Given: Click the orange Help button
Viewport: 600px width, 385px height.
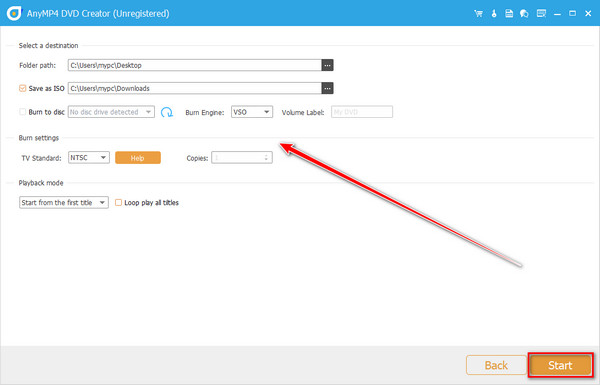Looking at the screenshot, I should [x=138, y=158].
